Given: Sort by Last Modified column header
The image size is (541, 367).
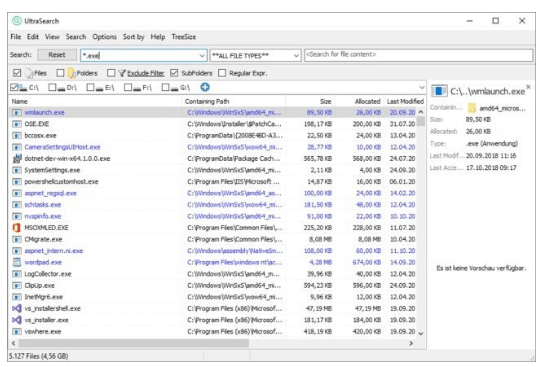Looking at the screenshot, I should [x=405, y=101].
